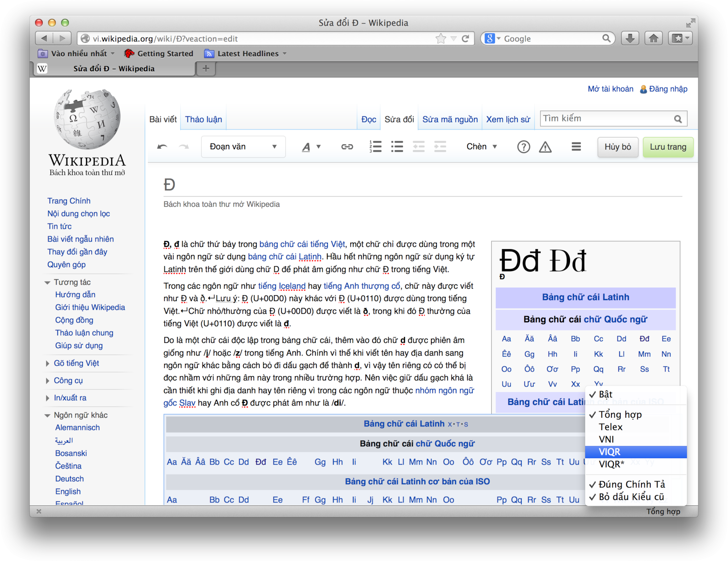The image size is (728, 561).
Task: Apply bulleted list formatting
Action: click(x=397, y=146)
